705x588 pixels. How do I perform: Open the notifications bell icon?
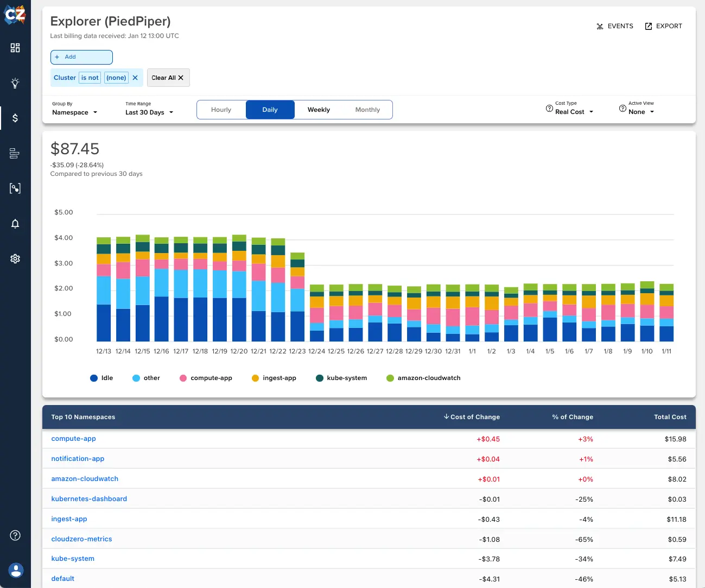coord(15,223)
